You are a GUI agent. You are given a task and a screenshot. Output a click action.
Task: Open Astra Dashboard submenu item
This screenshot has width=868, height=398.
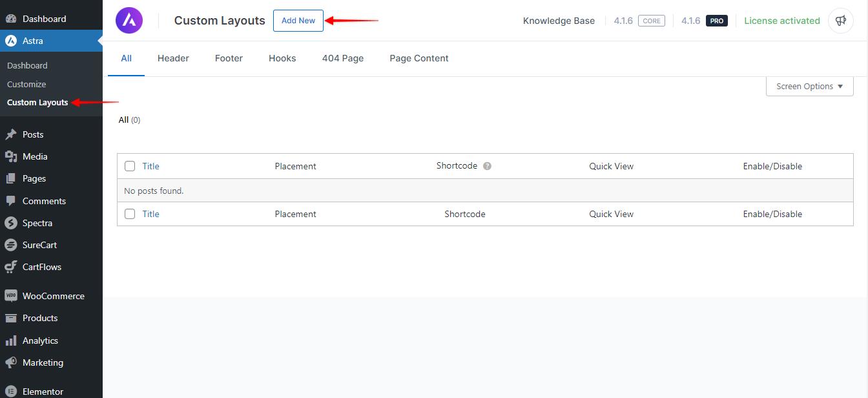tap(27, 65)
